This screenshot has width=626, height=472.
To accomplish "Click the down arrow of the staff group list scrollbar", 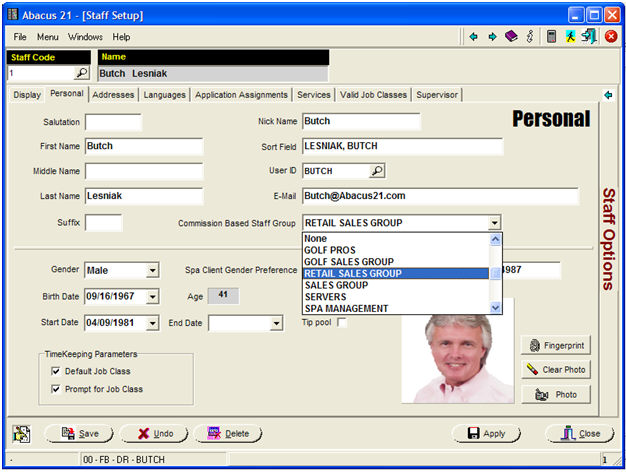I will tap(495, 308).
